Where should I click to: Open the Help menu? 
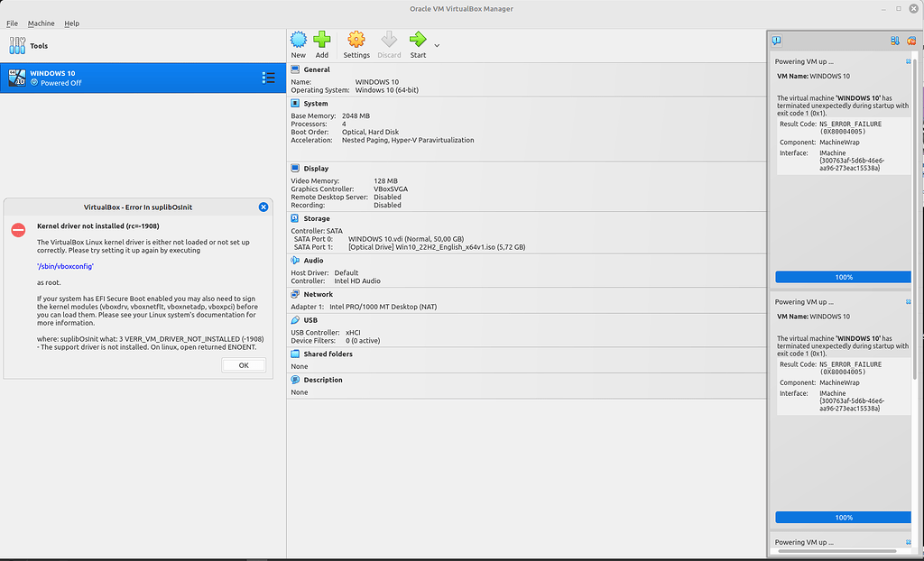(x=72, y=23)
